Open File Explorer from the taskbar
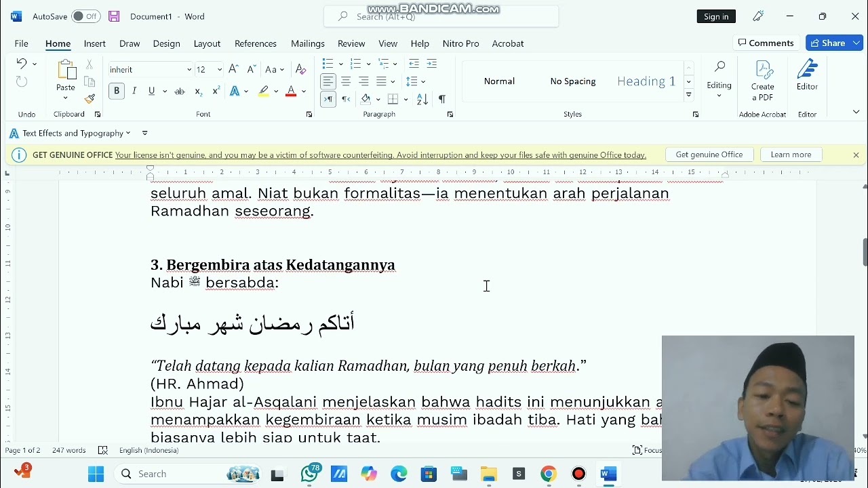 tap(488, 474)
